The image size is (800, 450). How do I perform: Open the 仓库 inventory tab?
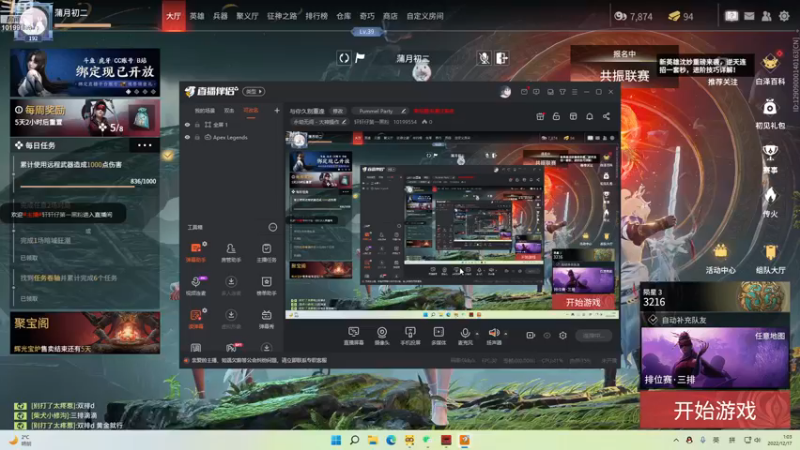pyautogui.click(x=343, y=16)
